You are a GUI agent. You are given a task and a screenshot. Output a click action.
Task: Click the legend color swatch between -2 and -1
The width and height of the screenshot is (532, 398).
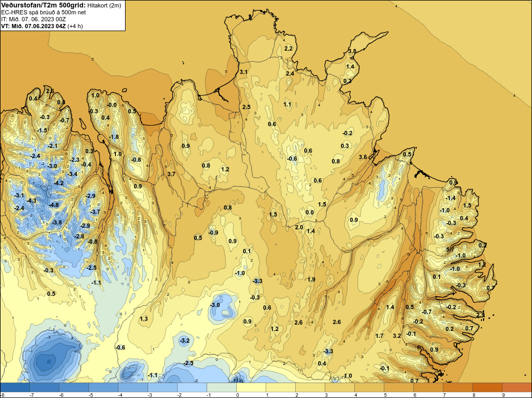[192, 387]
